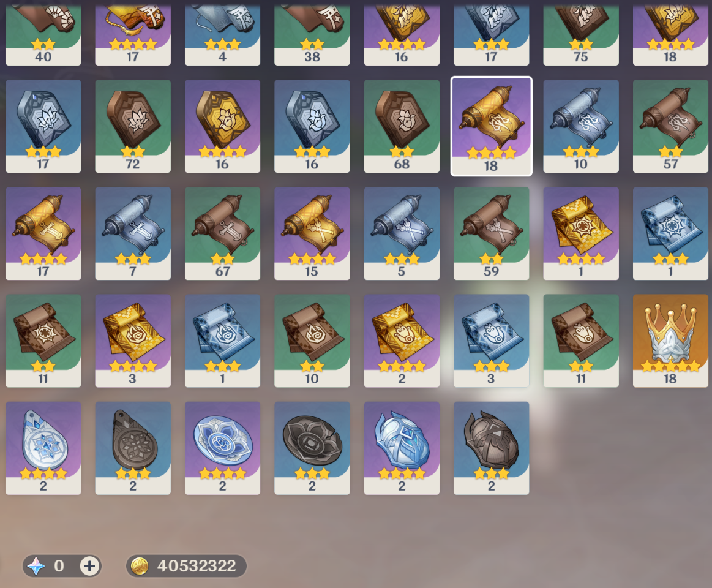Select the Crown of Insight item
The image size is (712, 588).
670,341
